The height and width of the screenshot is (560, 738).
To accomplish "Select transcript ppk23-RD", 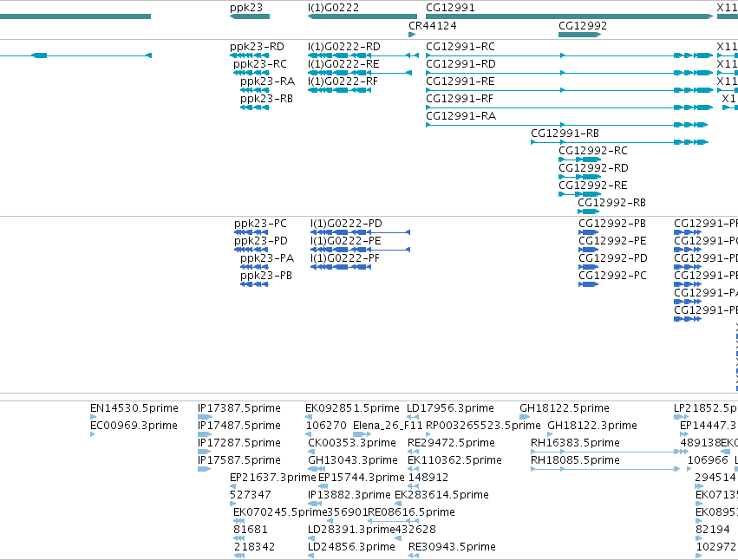I will tap(250, 55).
